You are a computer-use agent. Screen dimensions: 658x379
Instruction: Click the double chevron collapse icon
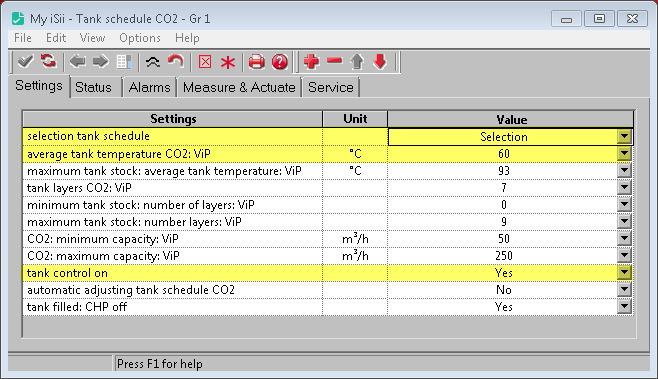click(153, 62)
